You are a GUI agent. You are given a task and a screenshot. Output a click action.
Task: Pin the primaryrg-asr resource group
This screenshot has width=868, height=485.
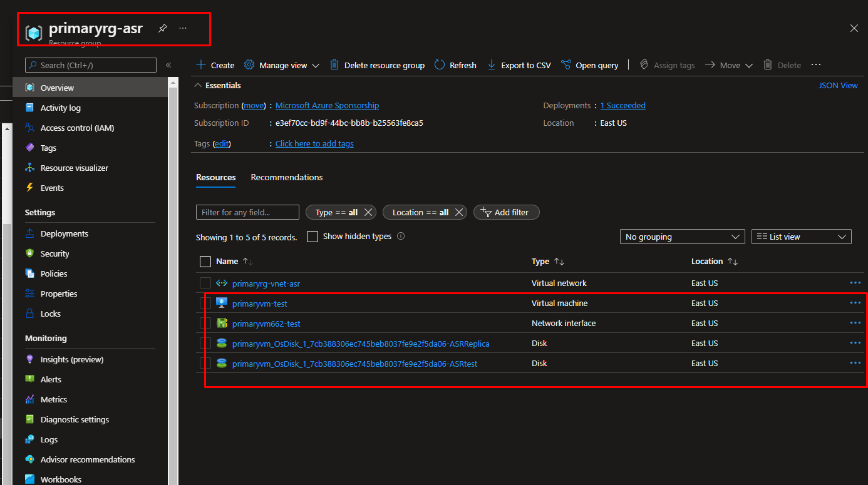[x=162, y=28]
